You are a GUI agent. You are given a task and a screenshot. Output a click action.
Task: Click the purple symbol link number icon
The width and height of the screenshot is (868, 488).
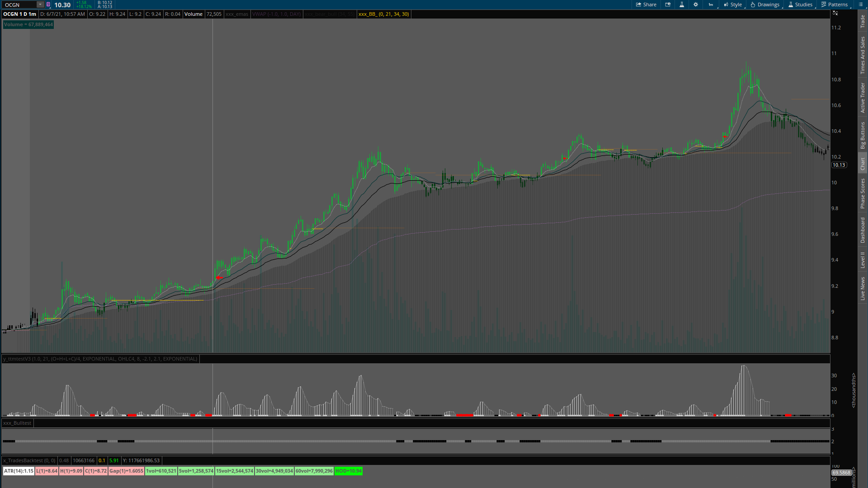coord(48,5)
